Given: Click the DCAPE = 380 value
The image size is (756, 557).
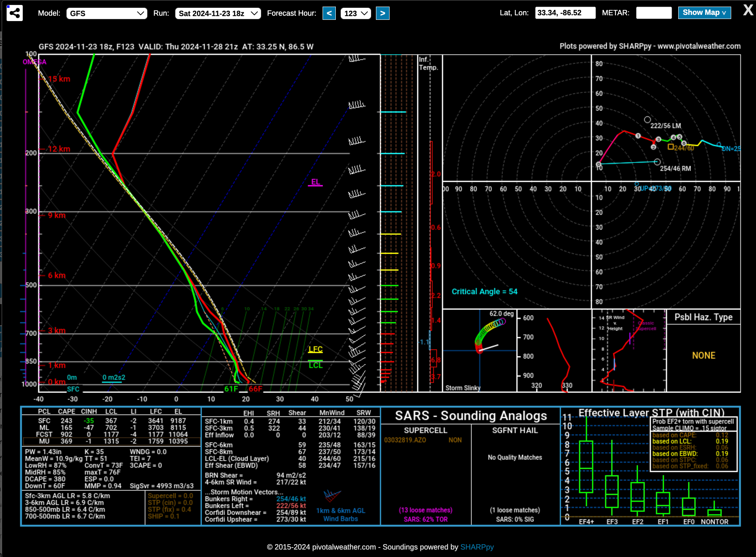Looking at the screenshot, I should click(45, 479).
